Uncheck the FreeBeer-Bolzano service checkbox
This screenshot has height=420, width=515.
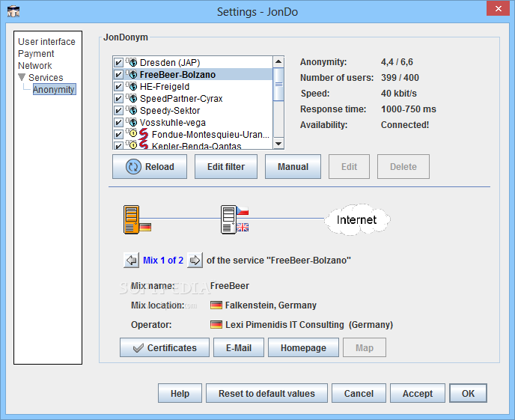point(118,75)
